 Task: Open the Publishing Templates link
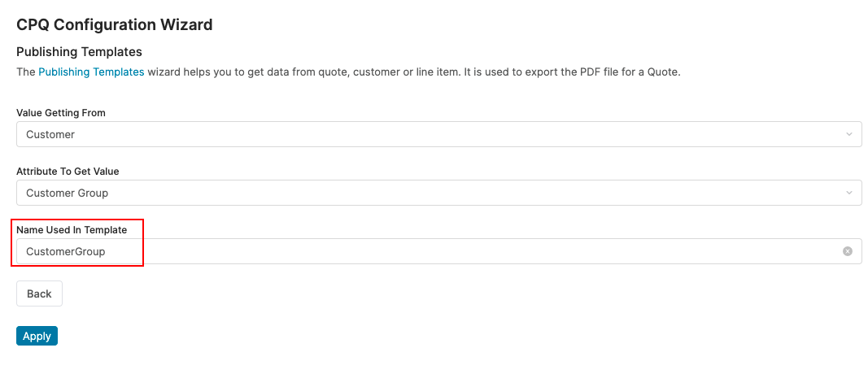click(91, 72)
